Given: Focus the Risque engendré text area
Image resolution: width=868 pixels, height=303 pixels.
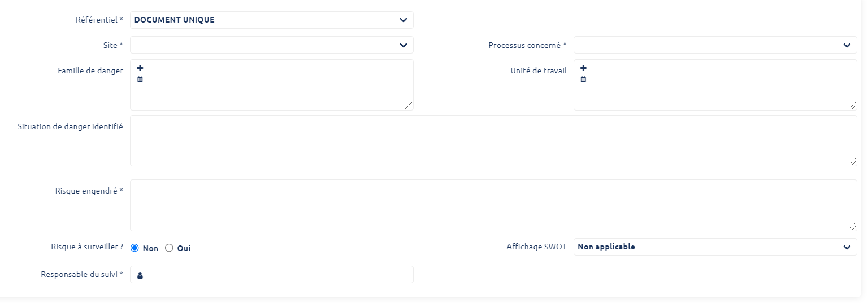Looking at the screenshot, I should click(x=493, y=205).
